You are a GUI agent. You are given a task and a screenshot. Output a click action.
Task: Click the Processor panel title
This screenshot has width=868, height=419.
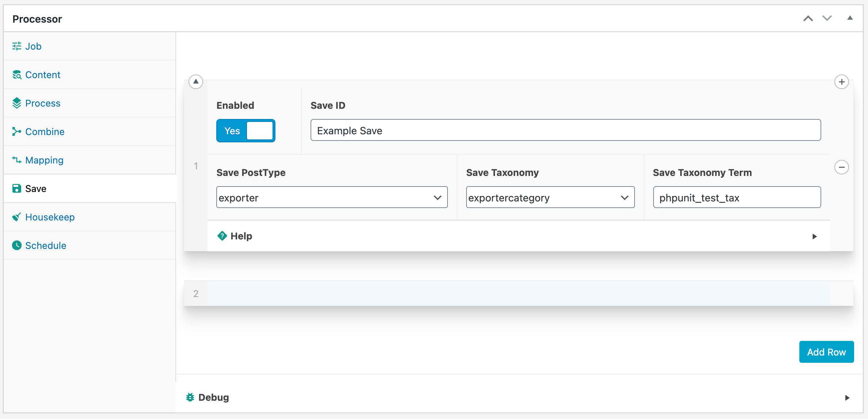(37, 19)
